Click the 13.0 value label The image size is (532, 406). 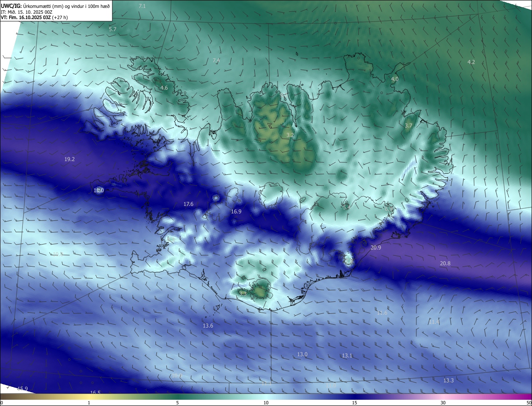(x=302, y=354)
